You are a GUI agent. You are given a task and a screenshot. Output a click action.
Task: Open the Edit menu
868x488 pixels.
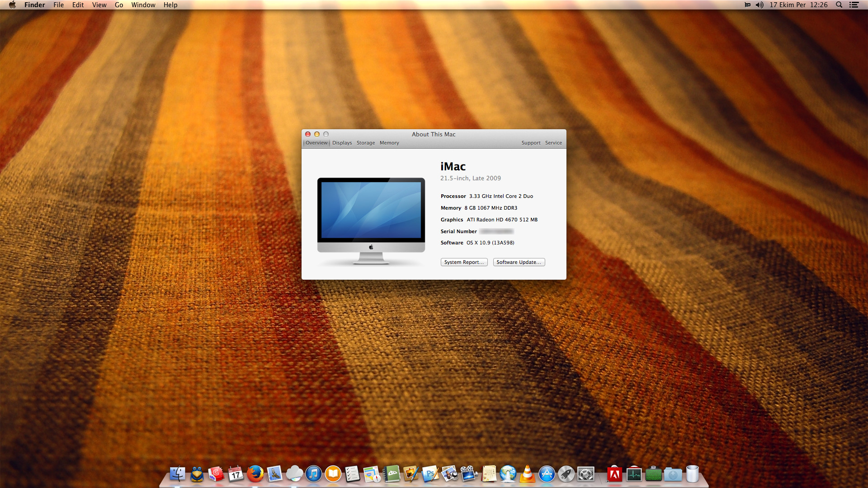pos(78,5)
